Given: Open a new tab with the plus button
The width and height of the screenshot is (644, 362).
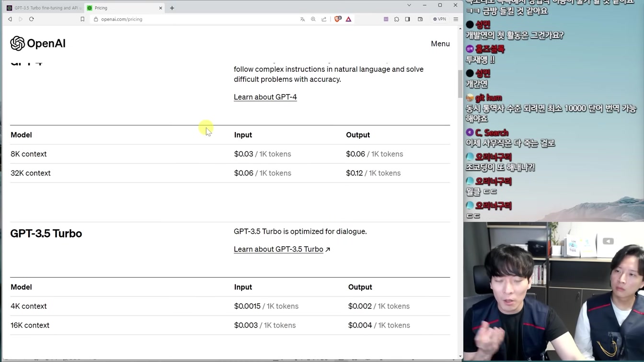Looking at the screenshot, I should [172, 8].
